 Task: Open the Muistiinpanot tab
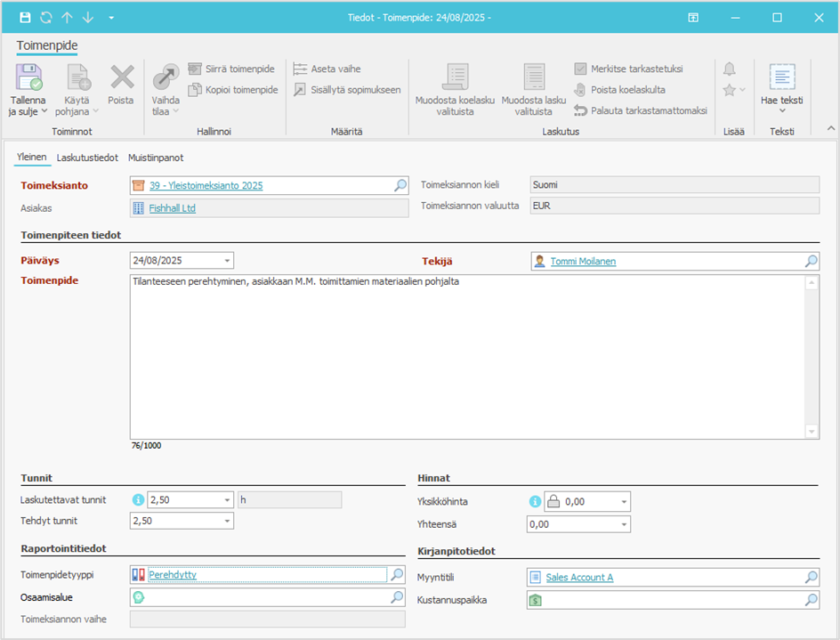156,158
